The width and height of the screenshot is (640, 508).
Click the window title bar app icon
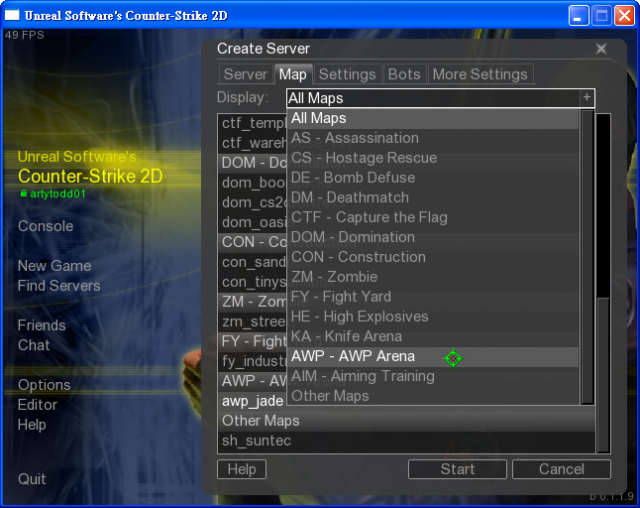coord(12,15)
